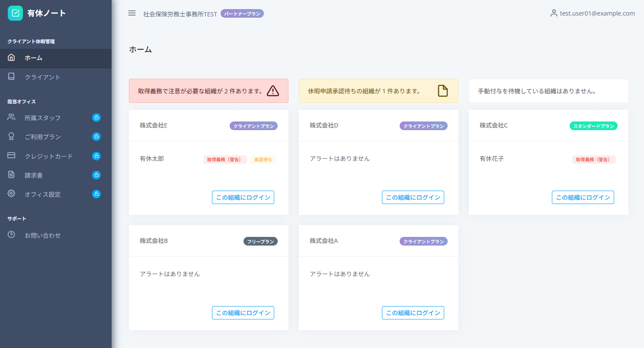Screen dimensions: 644x348
Task: Click the document icon in the yellow alert banner
Action: 442,90
